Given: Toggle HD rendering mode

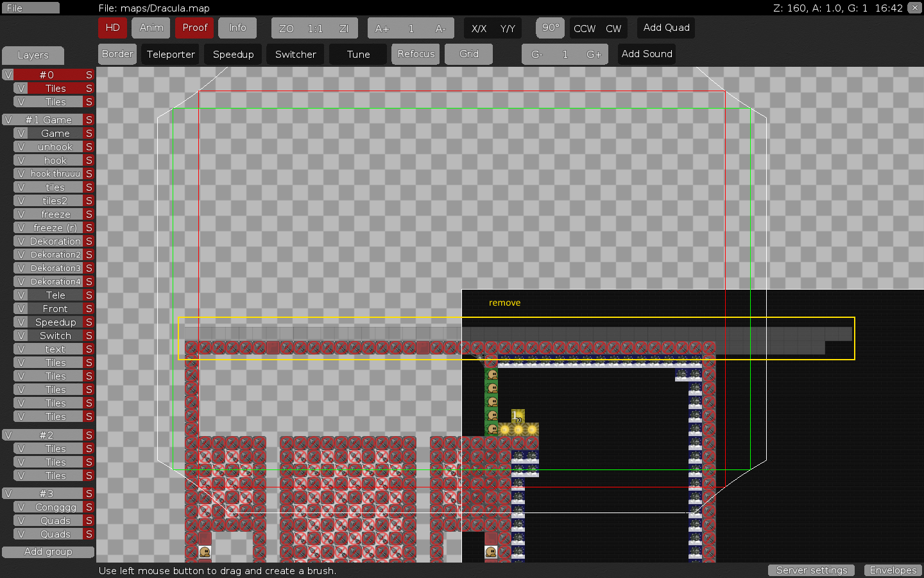Looking at the screenshot, I should coord(112,28).
